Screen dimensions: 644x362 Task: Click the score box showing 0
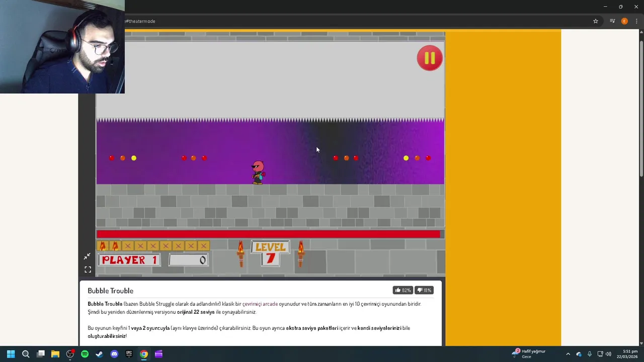pos(189,260)
